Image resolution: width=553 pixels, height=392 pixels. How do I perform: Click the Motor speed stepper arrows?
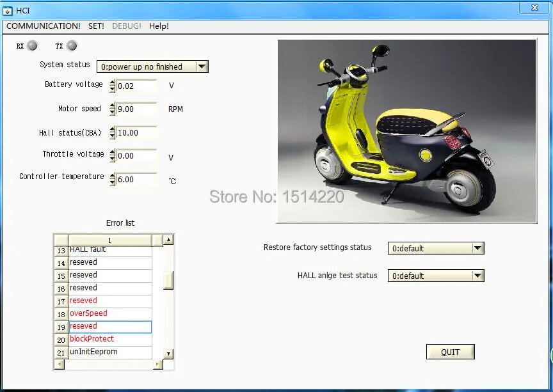point(112,109)
